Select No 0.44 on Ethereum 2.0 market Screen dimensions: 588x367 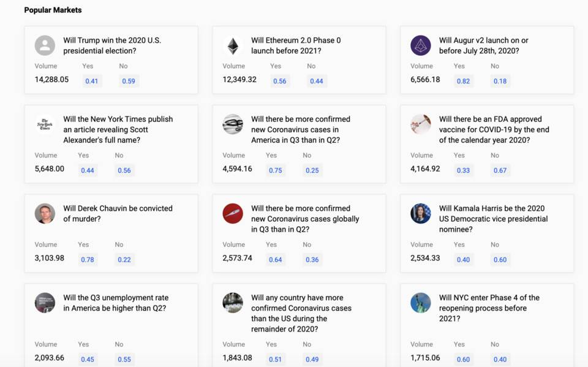pos(316,81)
